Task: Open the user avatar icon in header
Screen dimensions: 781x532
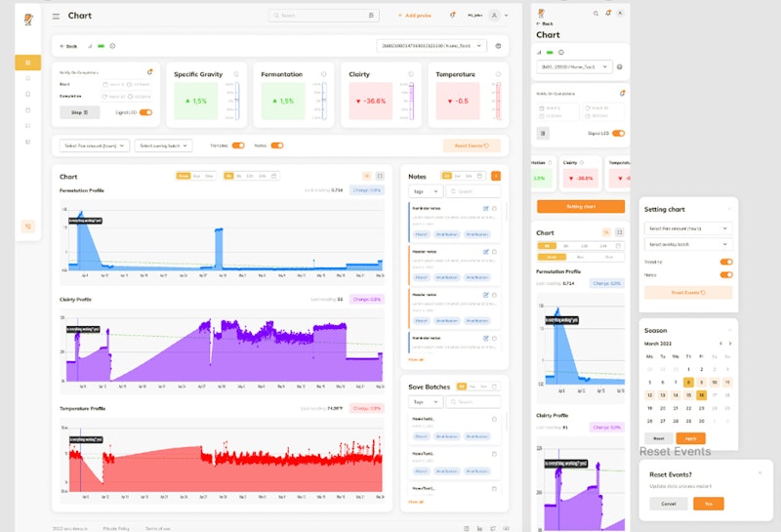Action: tap(494, 16)
